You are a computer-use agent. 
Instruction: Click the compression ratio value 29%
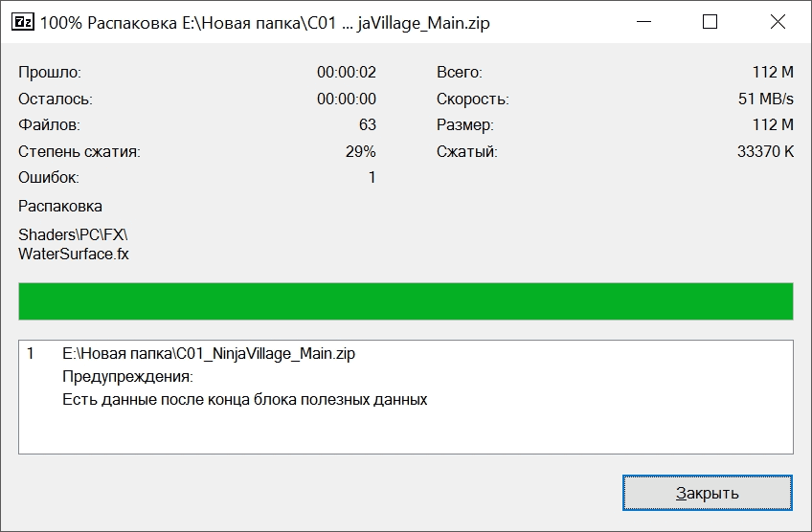pos(360,151)
